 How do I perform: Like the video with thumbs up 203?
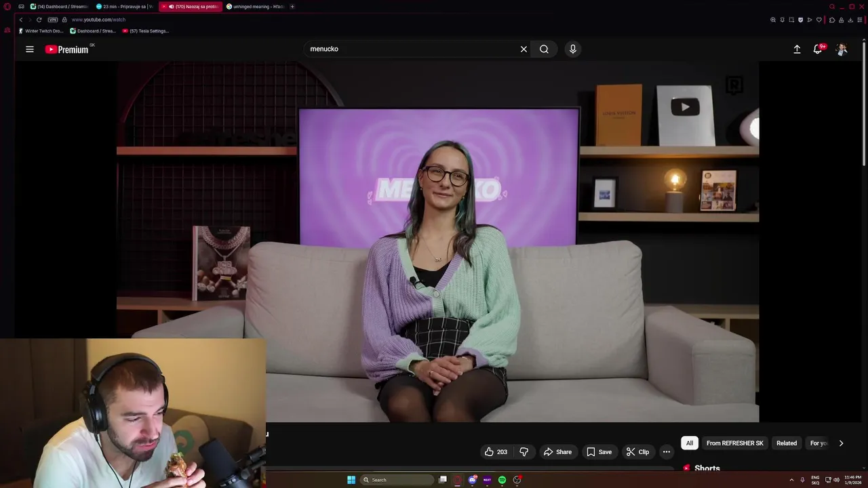[x=496, y=452]
